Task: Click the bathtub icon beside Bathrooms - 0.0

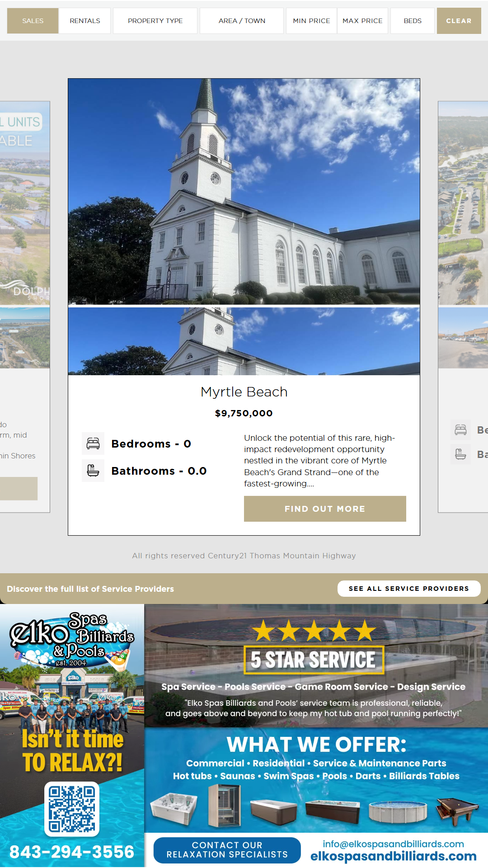Action: 93,471
